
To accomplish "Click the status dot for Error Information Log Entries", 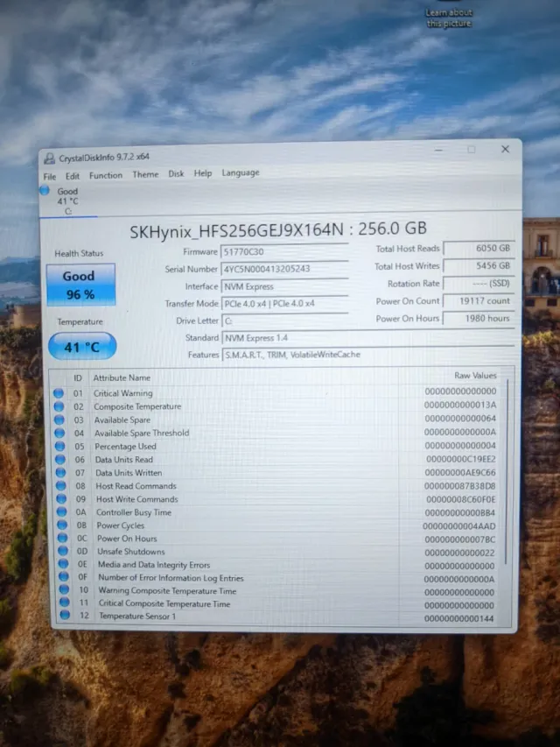I will pos(64,576).
